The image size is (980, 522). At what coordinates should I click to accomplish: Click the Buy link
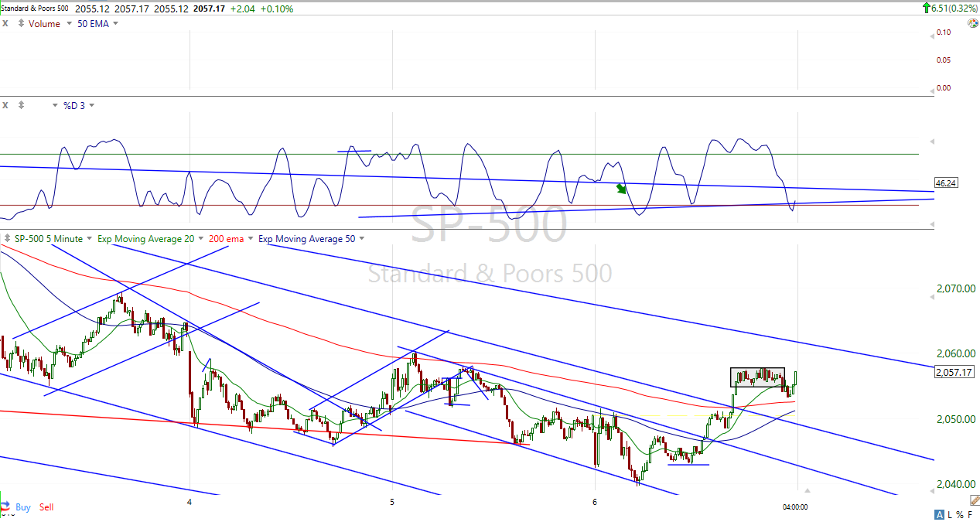click(23, 507)
